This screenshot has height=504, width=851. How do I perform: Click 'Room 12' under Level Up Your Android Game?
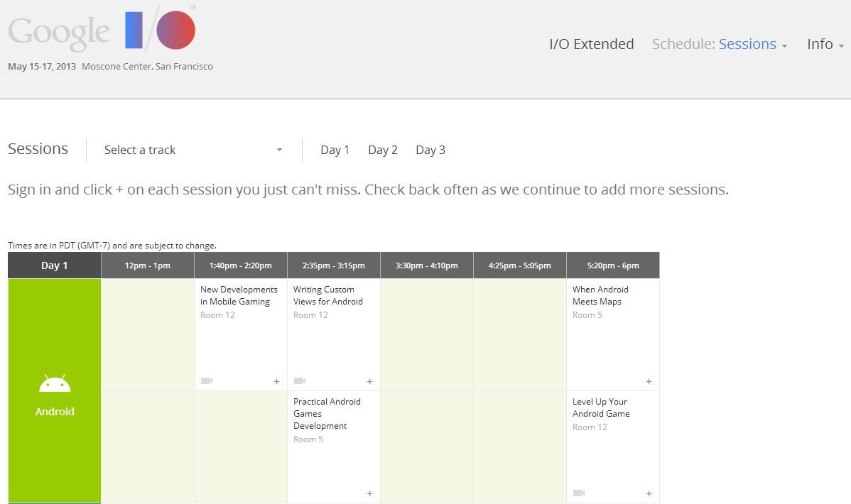590,427
